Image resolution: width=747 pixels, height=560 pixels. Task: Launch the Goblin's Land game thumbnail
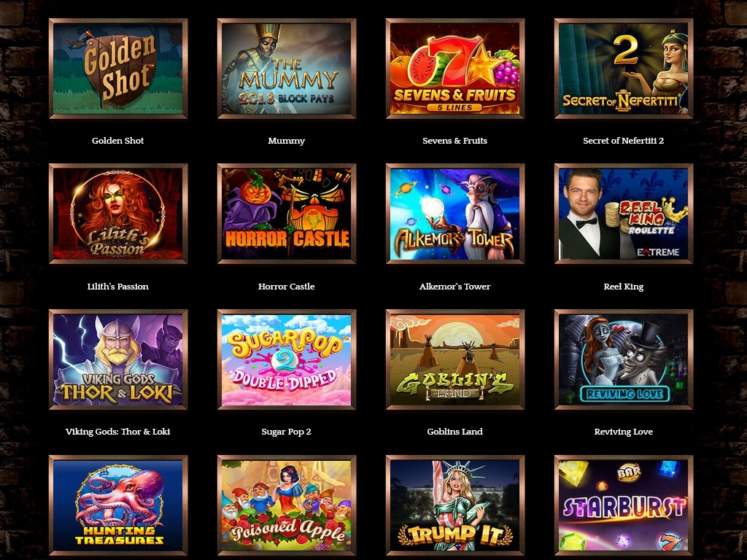(x=455, y=359)
